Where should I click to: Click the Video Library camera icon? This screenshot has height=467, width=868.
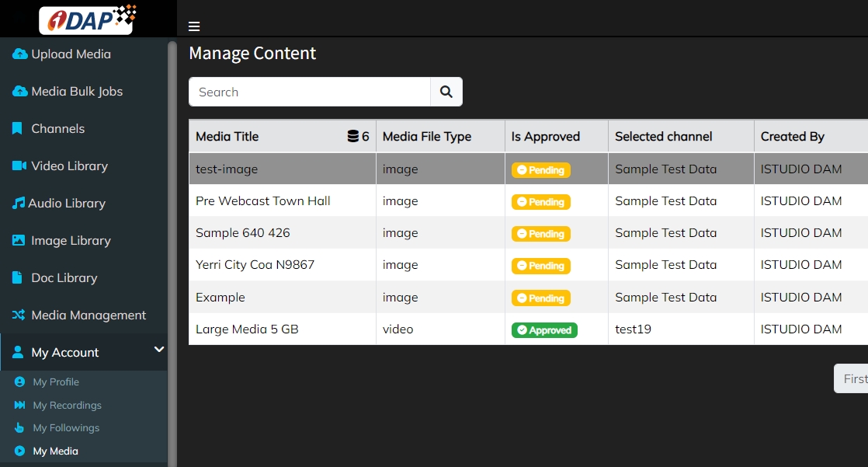pos(19,166)
